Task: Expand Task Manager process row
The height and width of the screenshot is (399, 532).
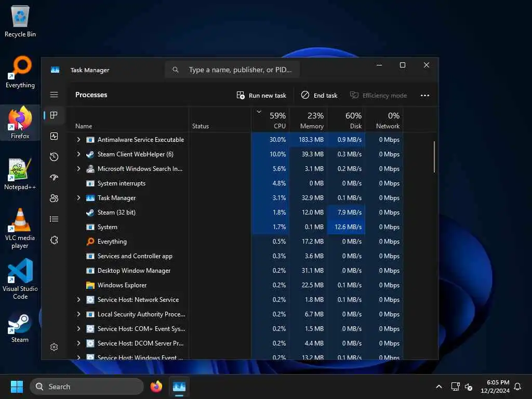Action: [x=78, y=198]
